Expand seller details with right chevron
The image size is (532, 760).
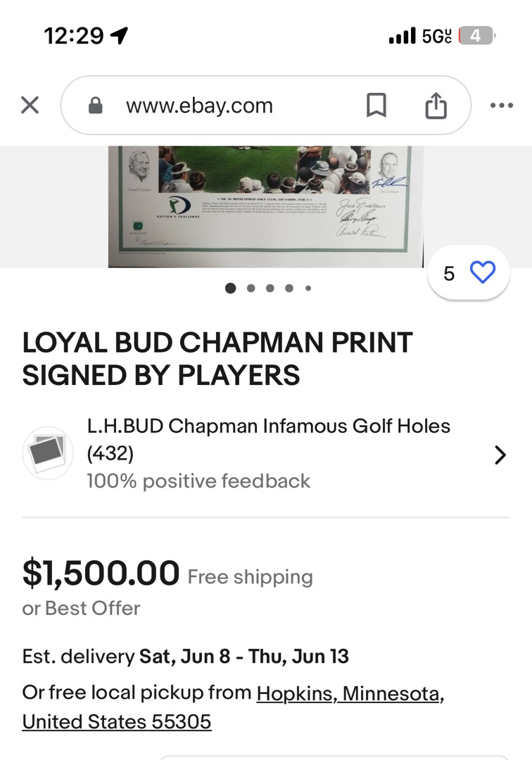[500, 455]
